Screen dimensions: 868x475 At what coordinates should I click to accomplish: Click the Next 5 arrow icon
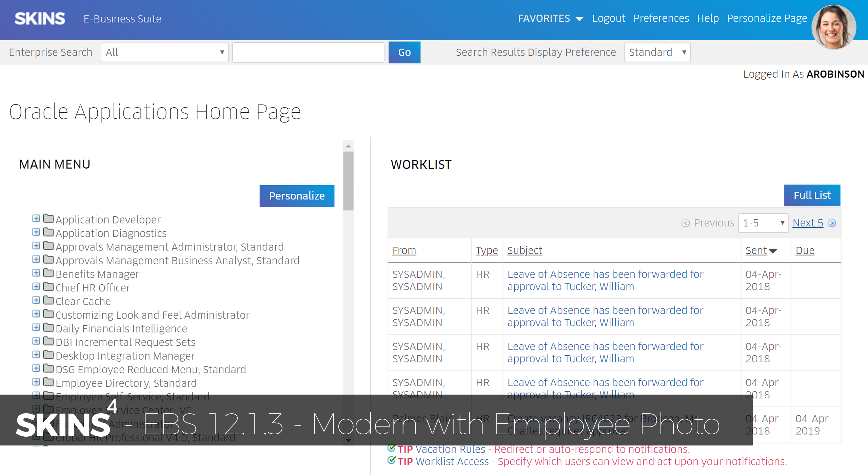point(832,223)
